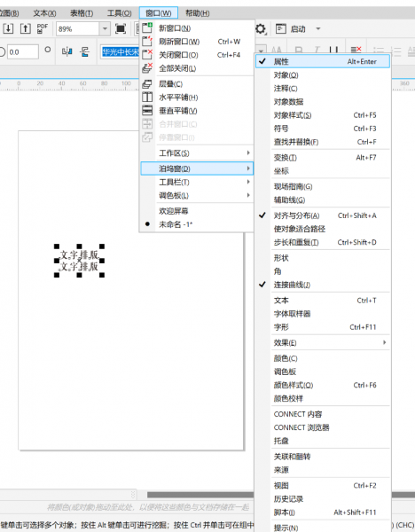The height and width of the screenshot is (532, 415).
Task: Expand the 泊坞窗(D) submenu
Action: pos(197,168)
